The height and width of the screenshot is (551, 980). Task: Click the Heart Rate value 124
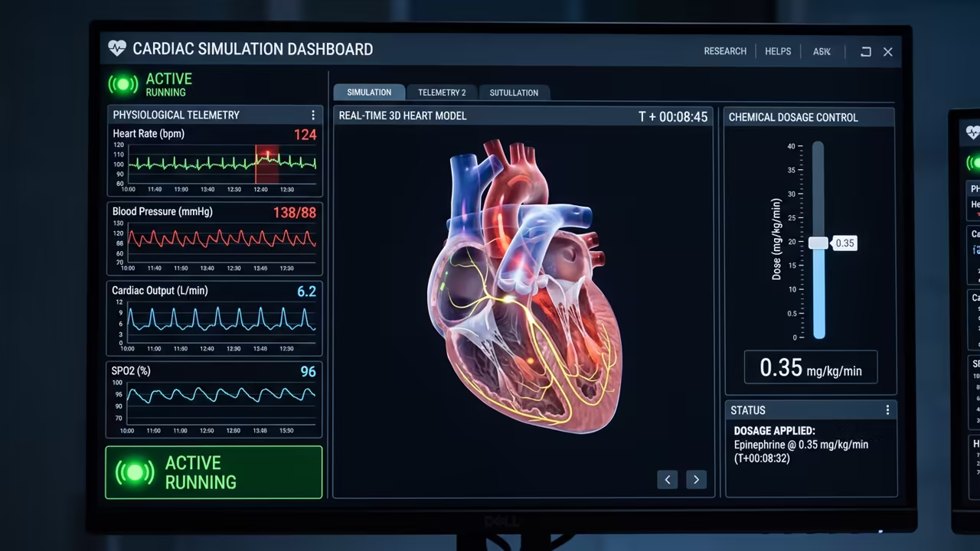(305, 135)
